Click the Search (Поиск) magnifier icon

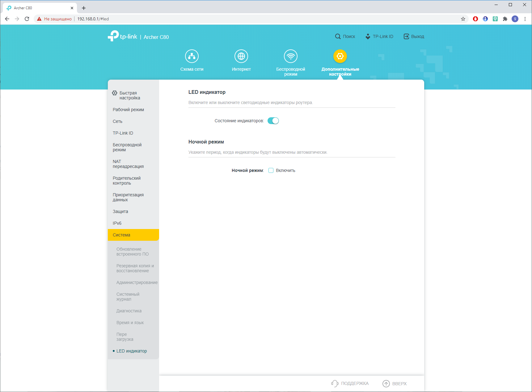[338, 36]
